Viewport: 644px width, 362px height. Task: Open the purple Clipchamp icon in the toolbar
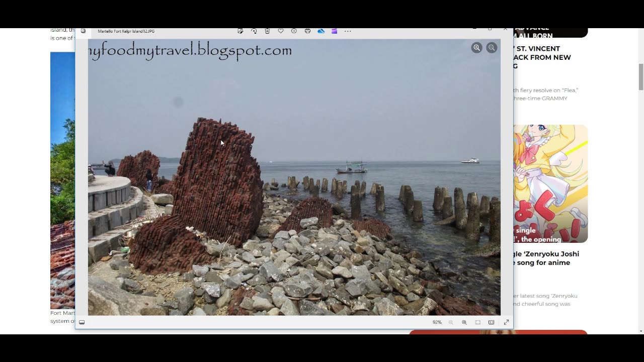click(x=334, y=31)
